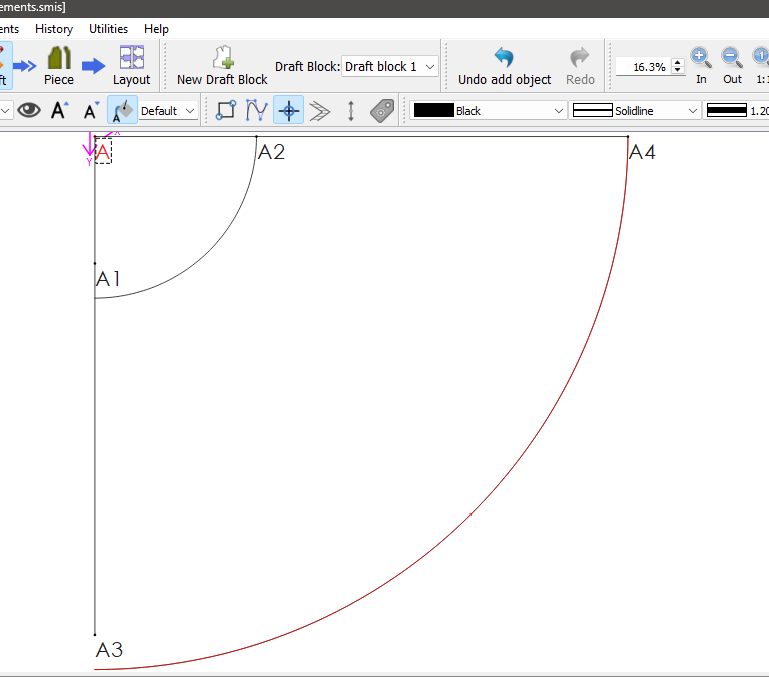Screen dimensions: 769x677
Task: Click the 16.3% zoom input field
Action: click(x=644, y=67)
